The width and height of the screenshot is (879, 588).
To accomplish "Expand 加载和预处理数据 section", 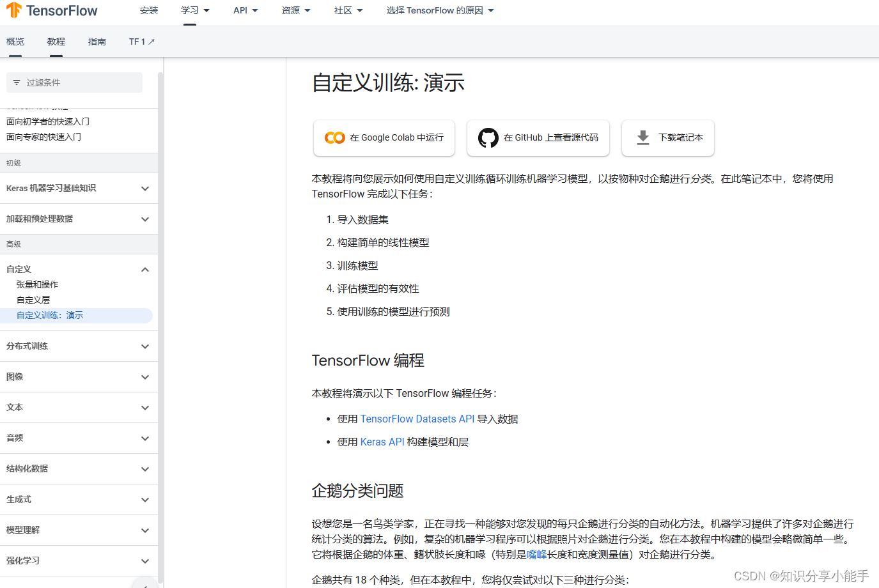I will 79,219.
